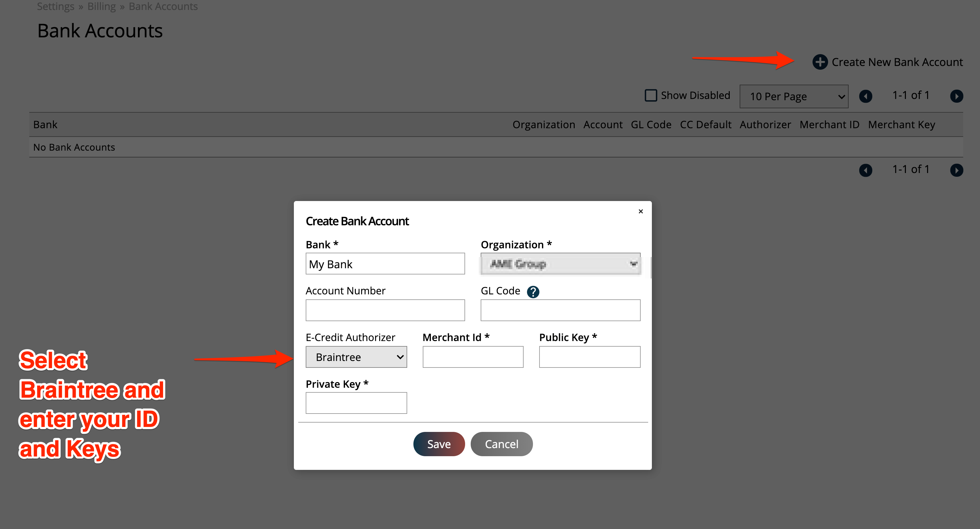This screenshot has width=980, height=529.
Task: Click bottom pager next arrow
Action: point(956,170)
